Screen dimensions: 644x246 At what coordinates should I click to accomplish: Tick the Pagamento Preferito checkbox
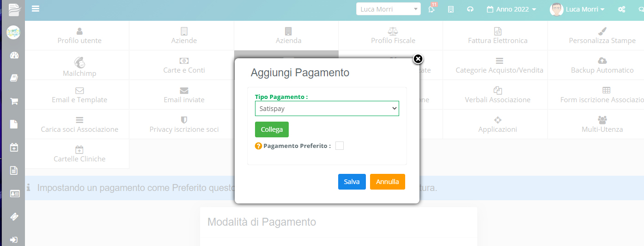pyautogui.click(x=340, y=146)
